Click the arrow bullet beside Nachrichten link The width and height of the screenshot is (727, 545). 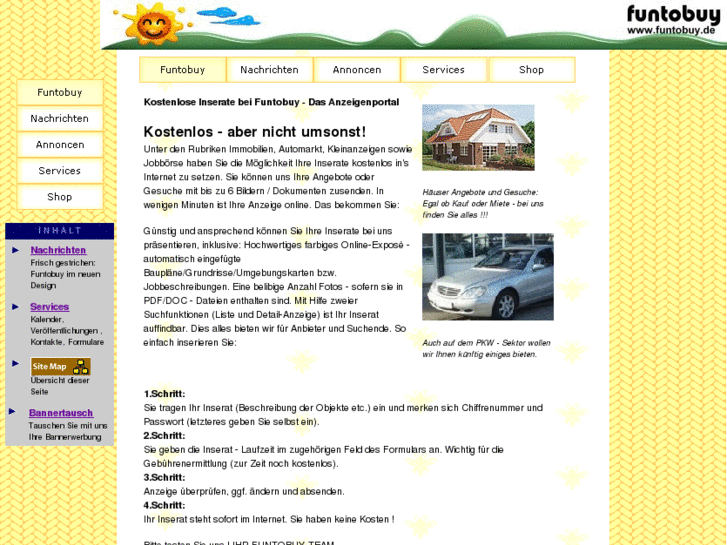click(15, 250)
